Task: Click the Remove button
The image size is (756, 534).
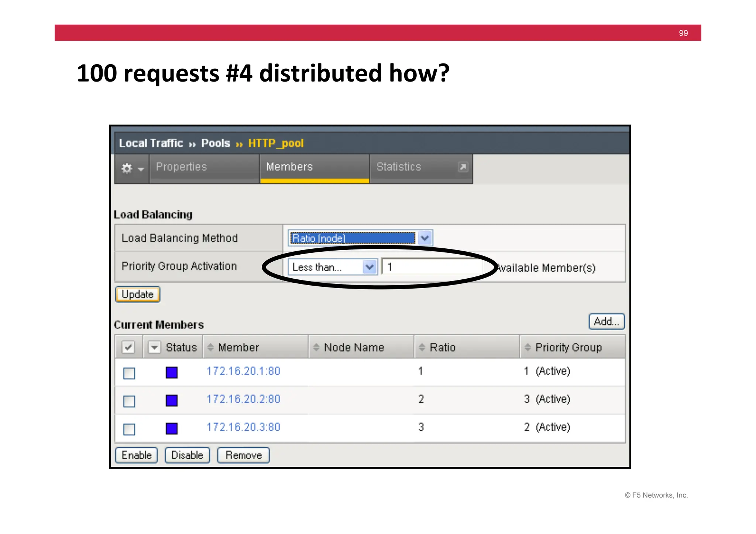Action: click(x=244, y=455)
